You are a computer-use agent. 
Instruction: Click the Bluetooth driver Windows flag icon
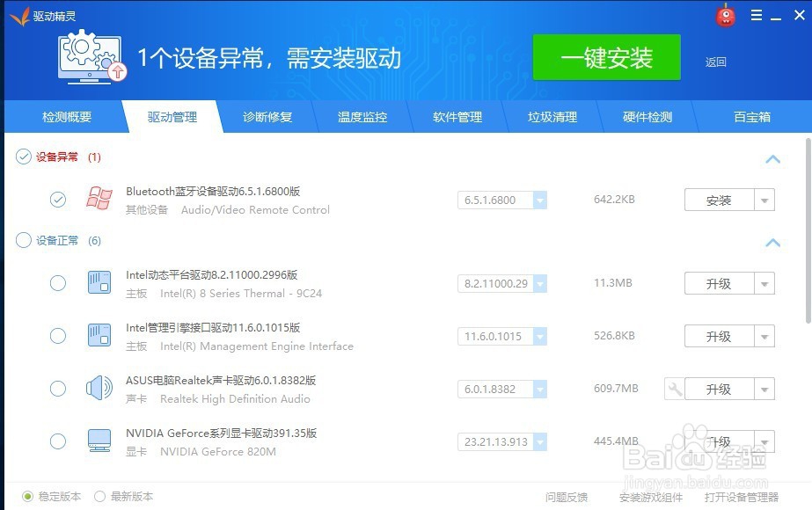99,198
